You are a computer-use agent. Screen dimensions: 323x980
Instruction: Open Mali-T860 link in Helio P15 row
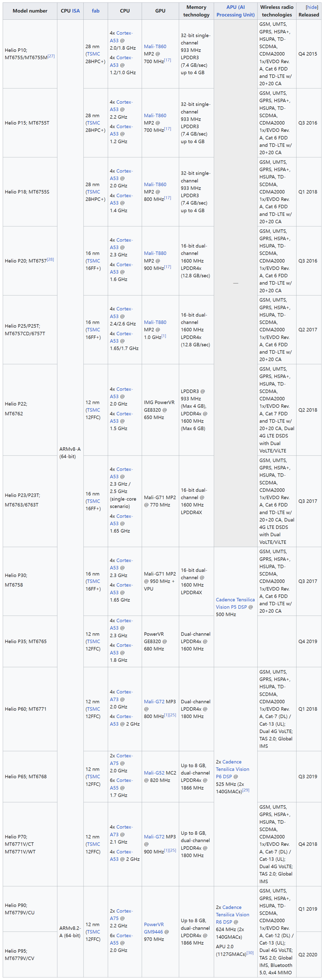155,115
